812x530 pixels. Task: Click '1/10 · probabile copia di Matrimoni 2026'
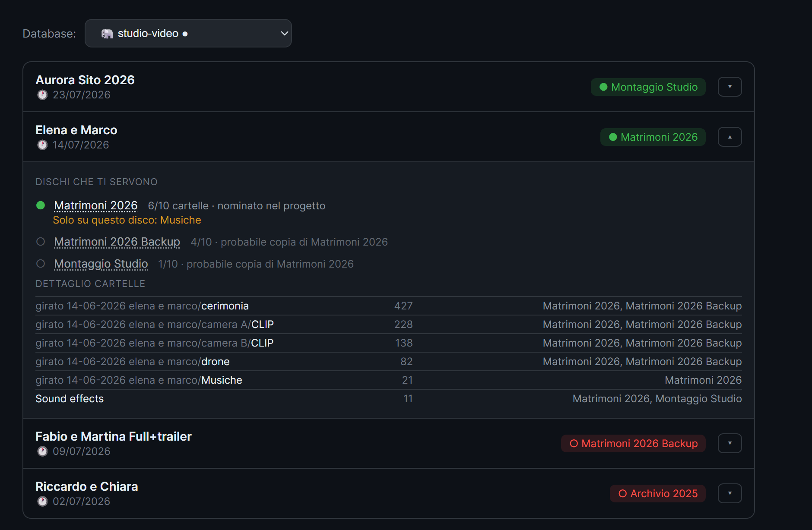point(256,264)
